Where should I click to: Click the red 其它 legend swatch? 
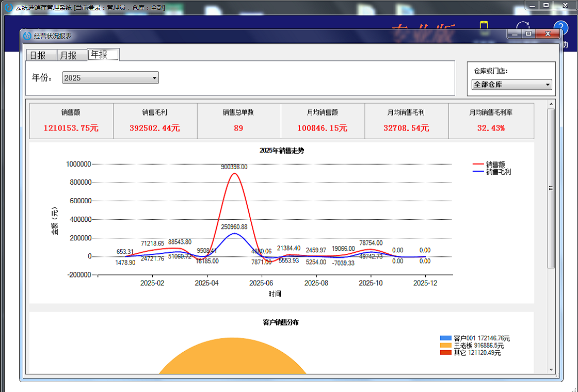click(x=445, y=353)
